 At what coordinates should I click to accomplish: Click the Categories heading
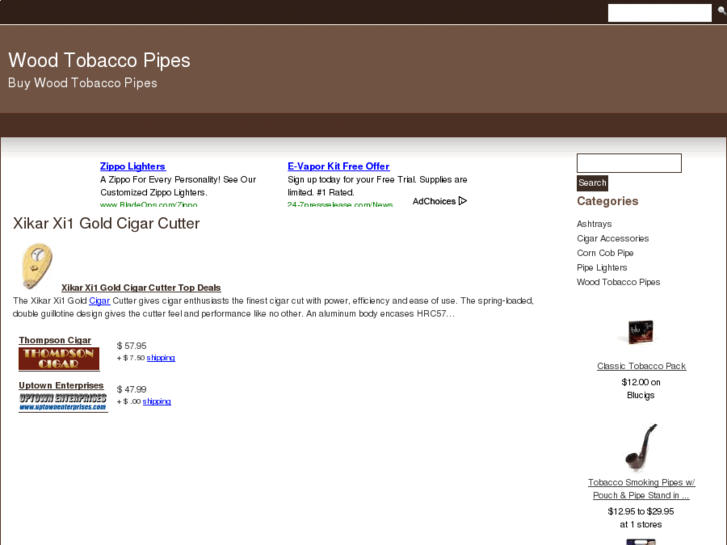tap(607, 201)
